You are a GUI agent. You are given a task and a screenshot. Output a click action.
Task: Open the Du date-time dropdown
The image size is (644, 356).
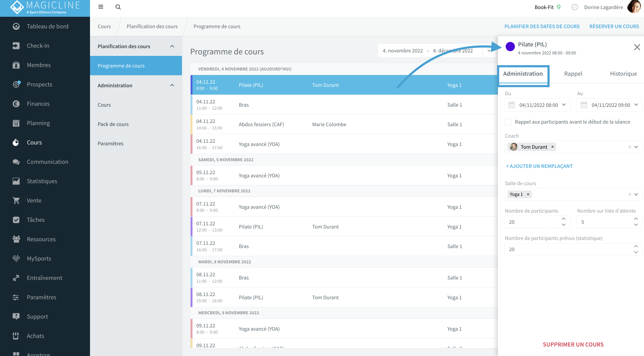(564, 105)
